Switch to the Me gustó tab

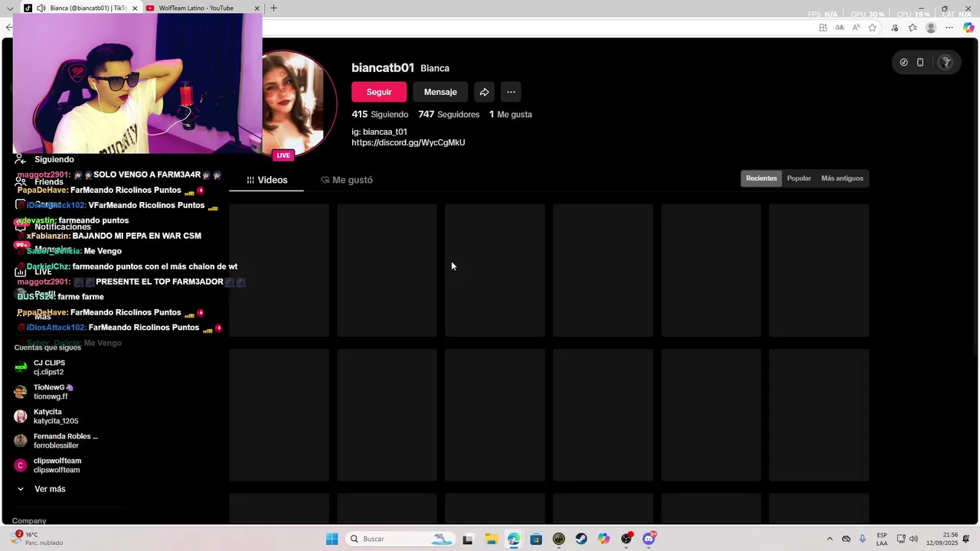point(347,180)
